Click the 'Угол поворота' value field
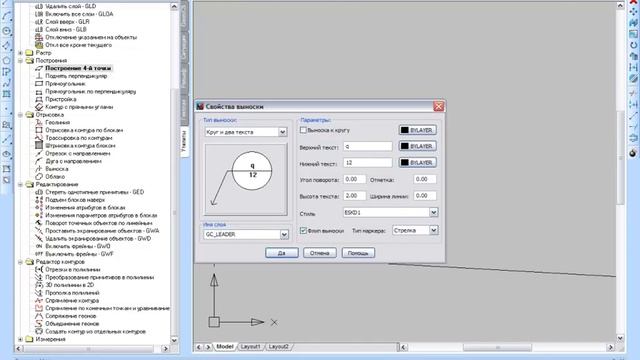The width and height of the screenshot is (640, 360). point(354,180)
